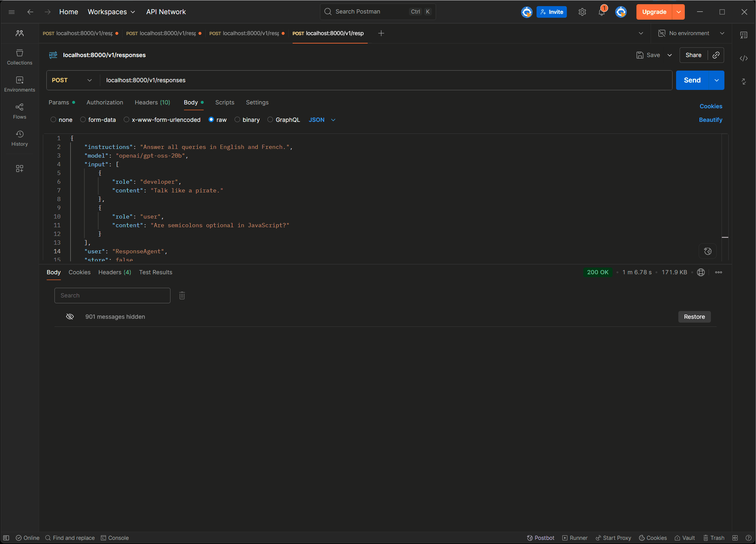Viewport: 756px width, 544px height.
Task: Open Collections in the sidebar
Action: point(20,57)
